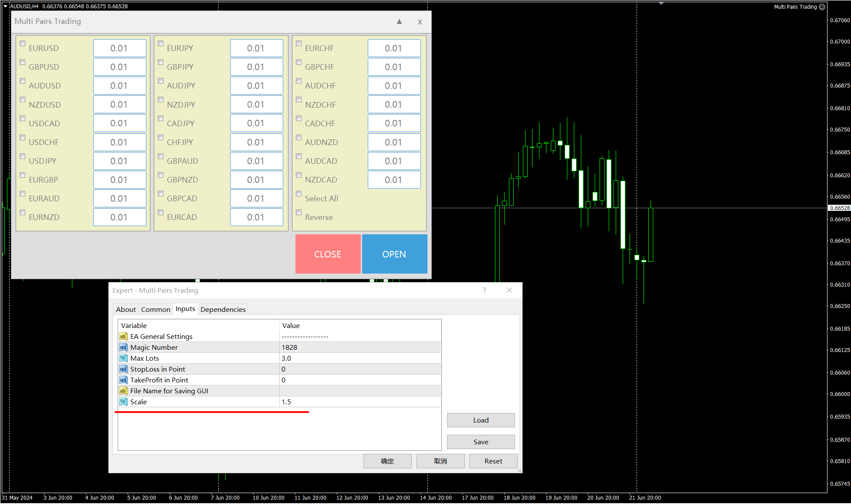Click the Load button
The height and width of the screenshot is (504, 851).
[x=481, y=420]
